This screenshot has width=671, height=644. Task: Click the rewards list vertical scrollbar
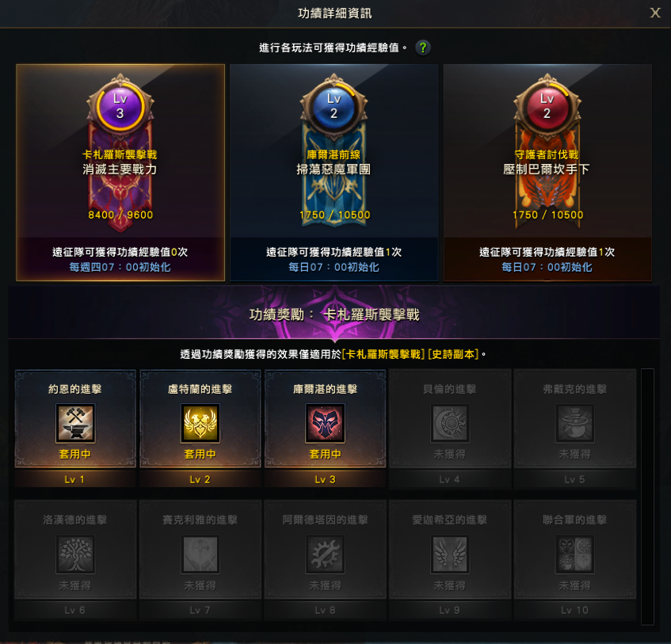tap(647, 497)
